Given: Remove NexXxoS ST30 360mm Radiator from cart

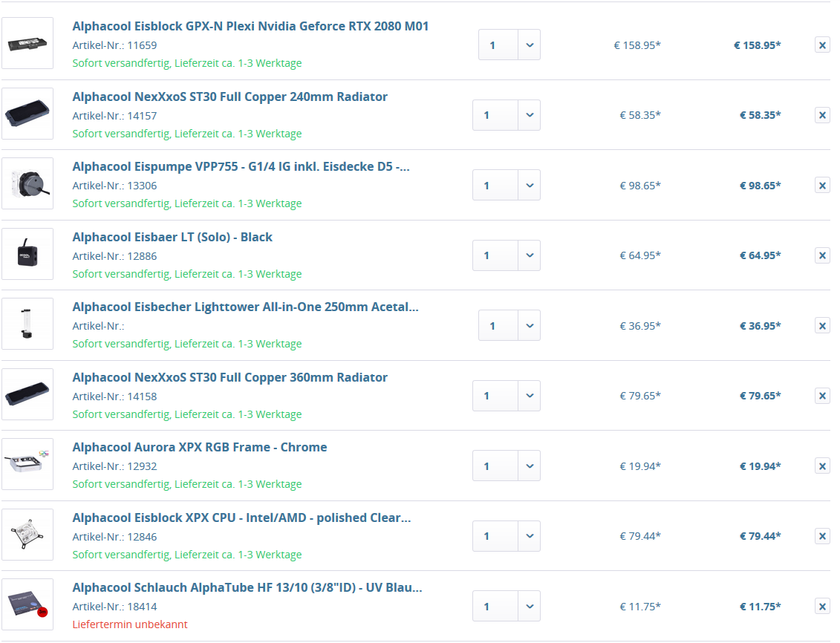Looking at the screenshot, I should (x=821, y=396).
